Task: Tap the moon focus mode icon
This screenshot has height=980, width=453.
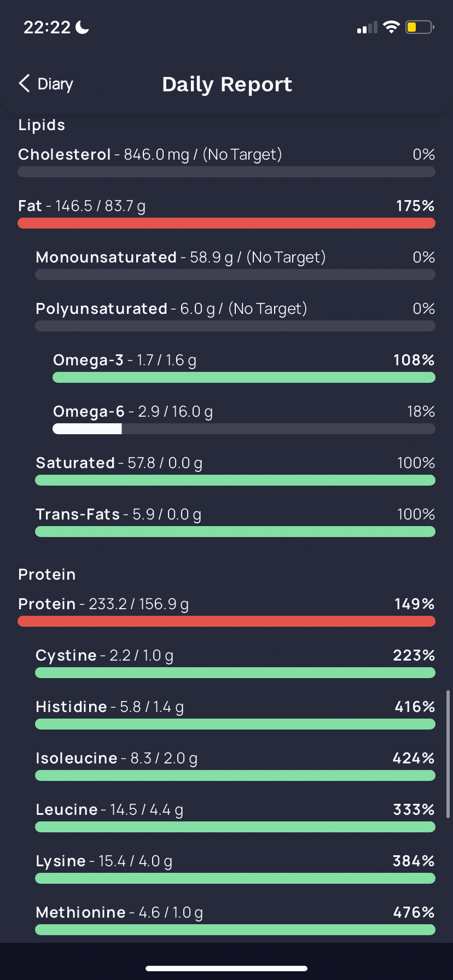Action: tap(82, 27)
